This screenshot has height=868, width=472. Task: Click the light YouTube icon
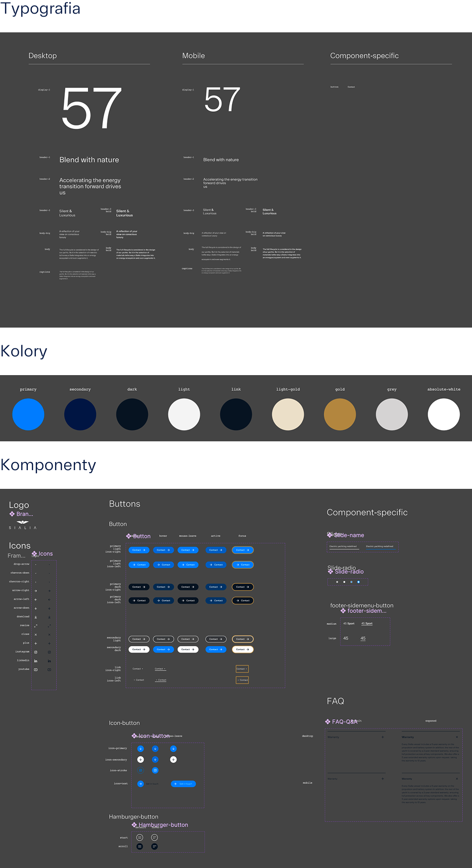(35, 669)
